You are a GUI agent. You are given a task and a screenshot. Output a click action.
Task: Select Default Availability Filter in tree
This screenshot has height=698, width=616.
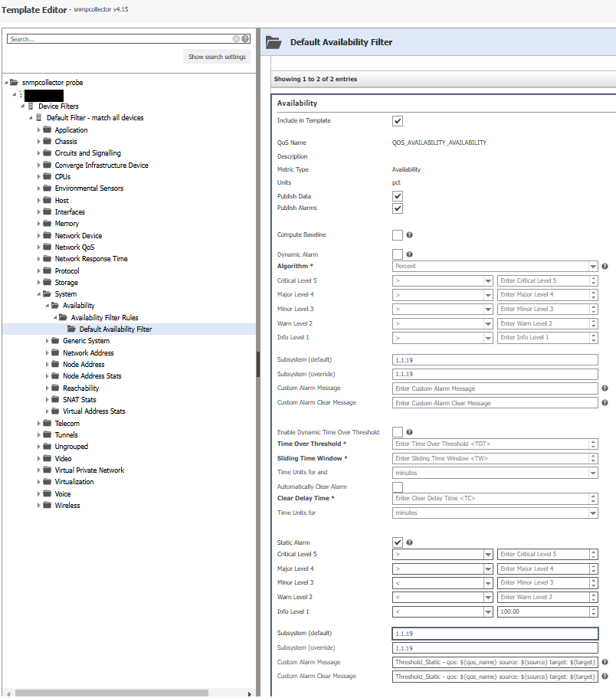tap(115, 329)
